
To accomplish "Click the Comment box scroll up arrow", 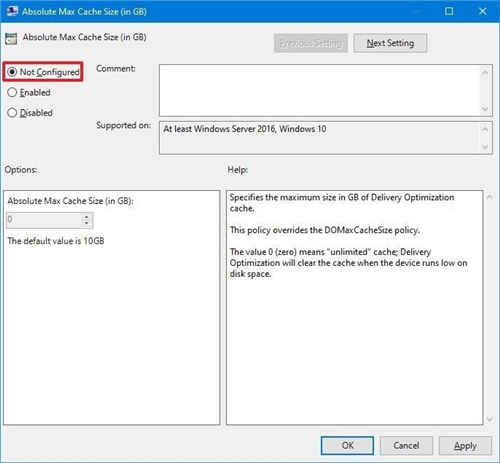I will pyautogui.click(x=485, y=72).
